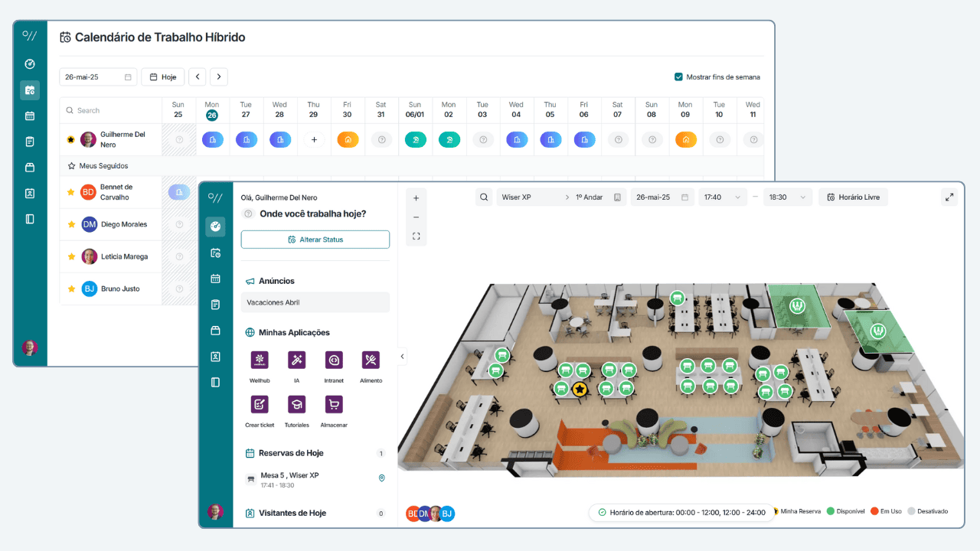The height and width of the screenshot is (551, 980).
Task: Open 26-mai-25 date picker in calendar window
Action: [x=98, y=77]
